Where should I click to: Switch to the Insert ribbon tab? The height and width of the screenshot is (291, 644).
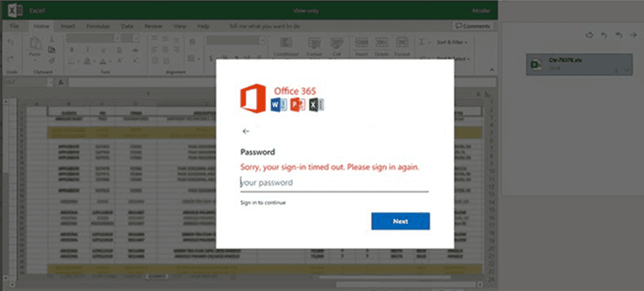pos(68,27)
